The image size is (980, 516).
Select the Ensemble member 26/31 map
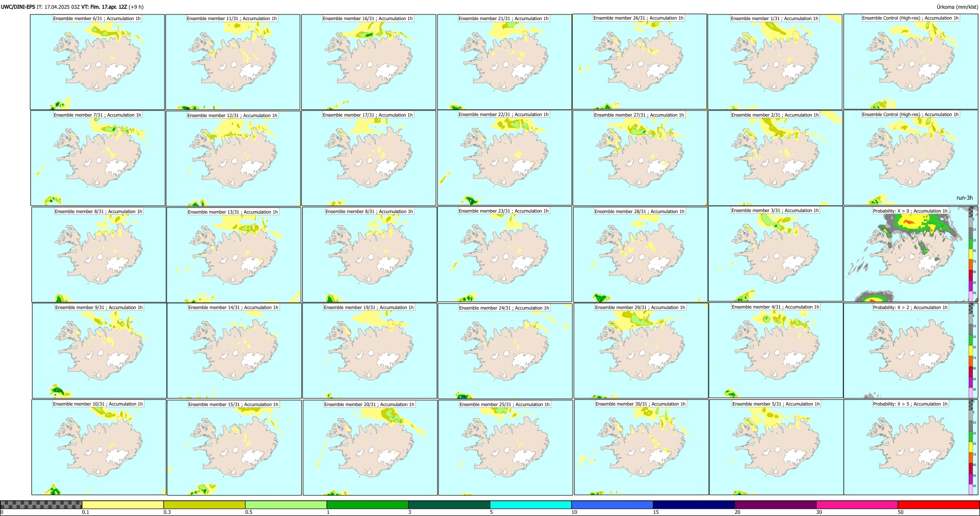[640, 61]
